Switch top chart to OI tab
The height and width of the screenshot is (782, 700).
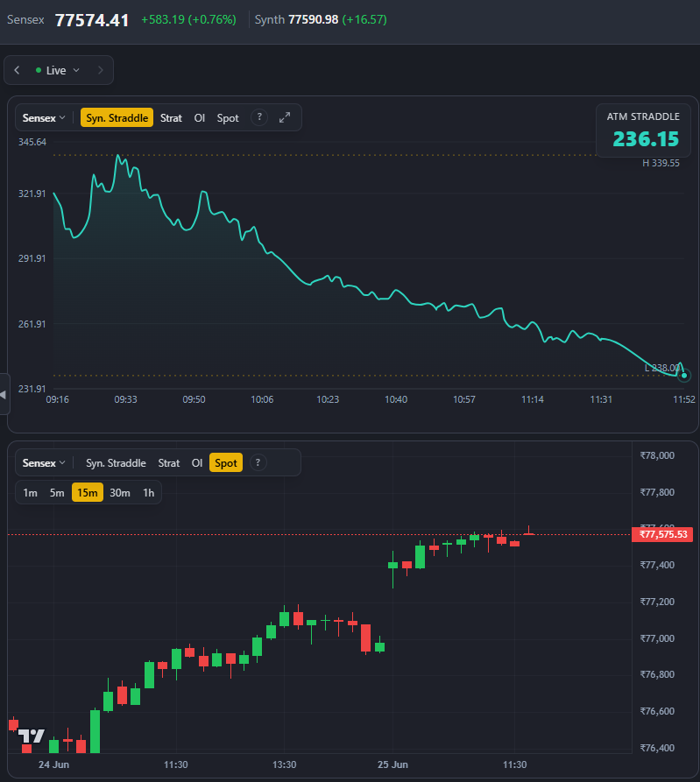pyautogui.click(x=200, y=118)
